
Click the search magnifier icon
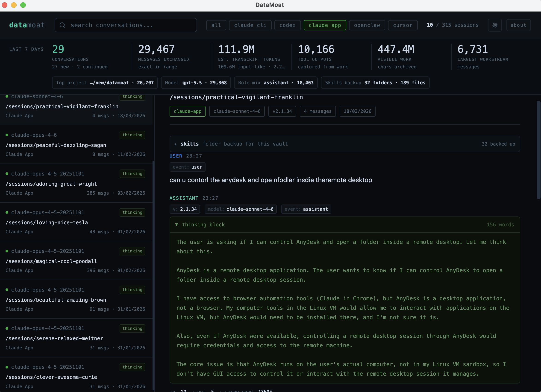coord(62,25)
